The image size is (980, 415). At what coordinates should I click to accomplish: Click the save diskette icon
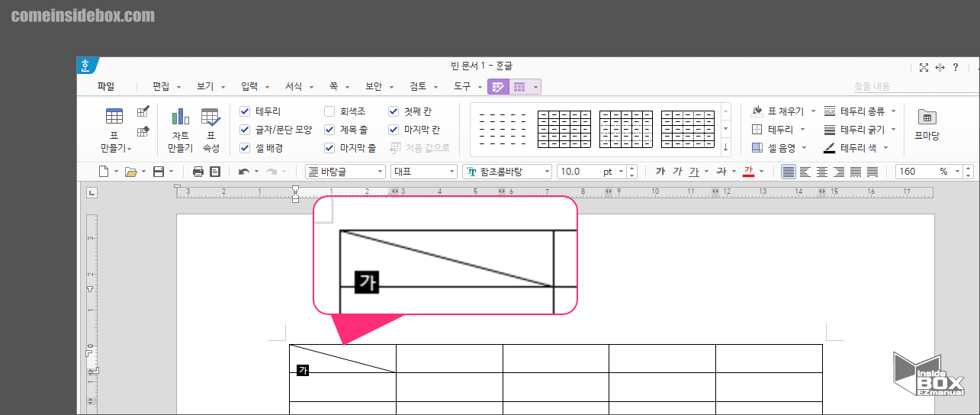coord(159,172)
